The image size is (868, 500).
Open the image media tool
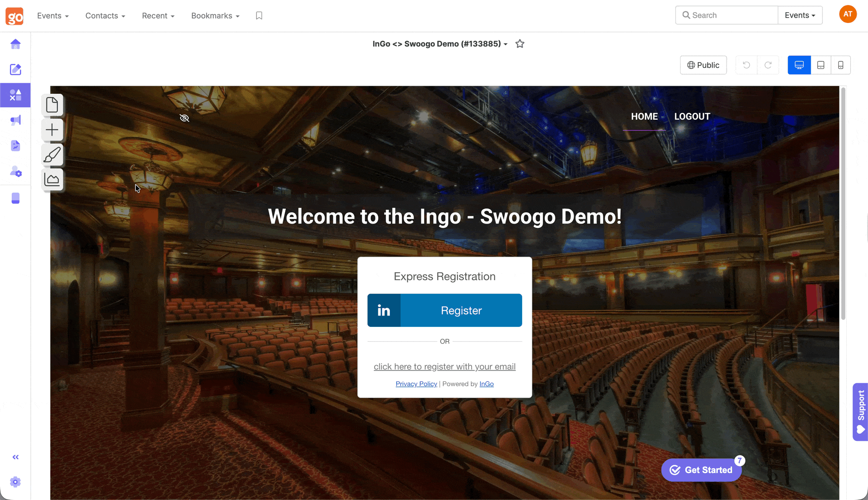[52, 180]
